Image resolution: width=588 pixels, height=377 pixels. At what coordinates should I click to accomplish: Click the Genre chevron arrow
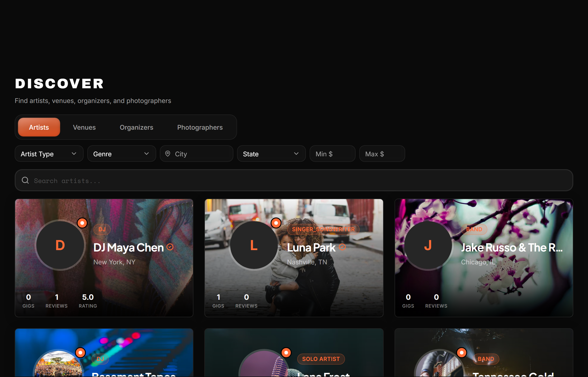click(x=147, y=154)
